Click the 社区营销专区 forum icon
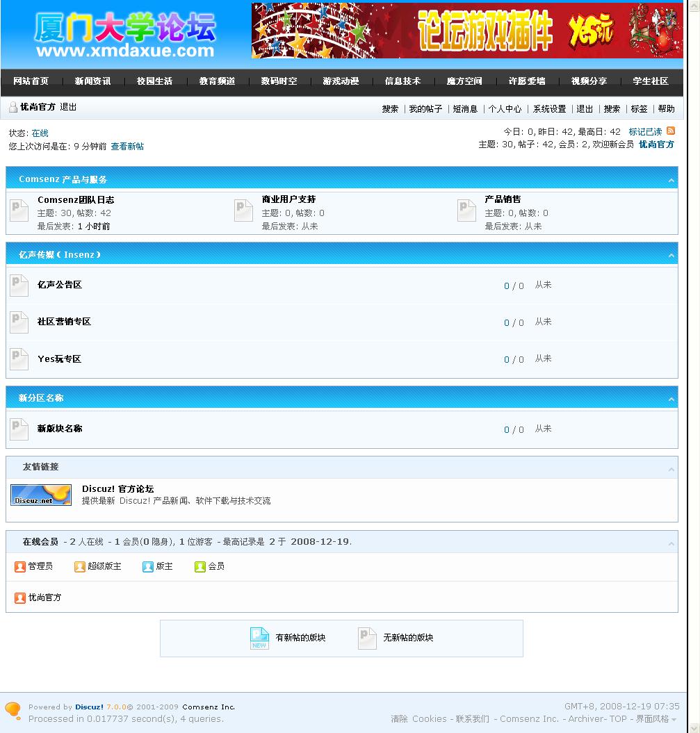This screenshot has height=733, width=700. pos(19,322)
